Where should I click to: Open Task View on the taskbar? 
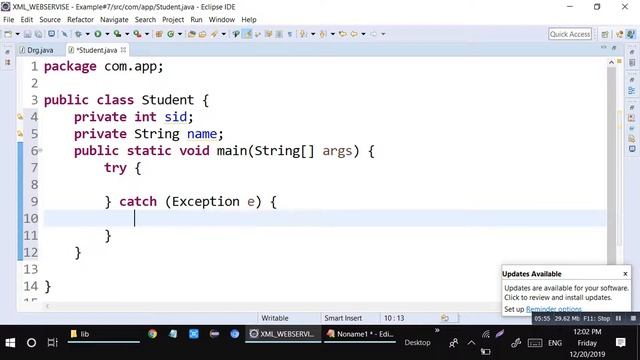[x=53, y=343]
